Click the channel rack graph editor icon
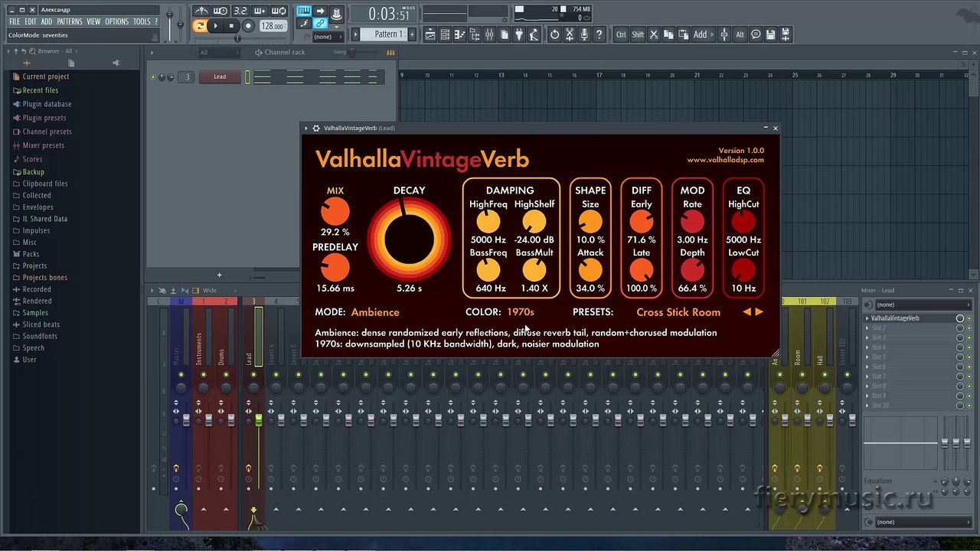The height and width of the screenshot is (551, 980). tap(390, 53)
